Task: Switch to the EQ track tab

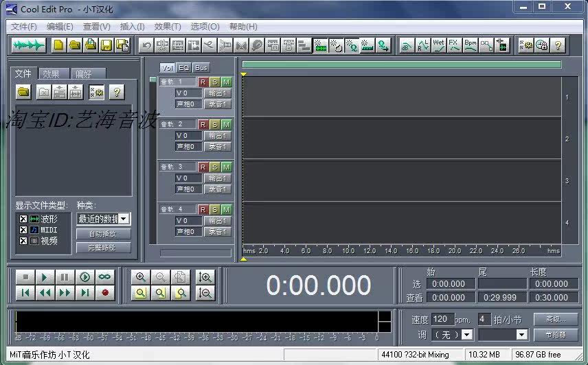Action: tap(184, 68)
